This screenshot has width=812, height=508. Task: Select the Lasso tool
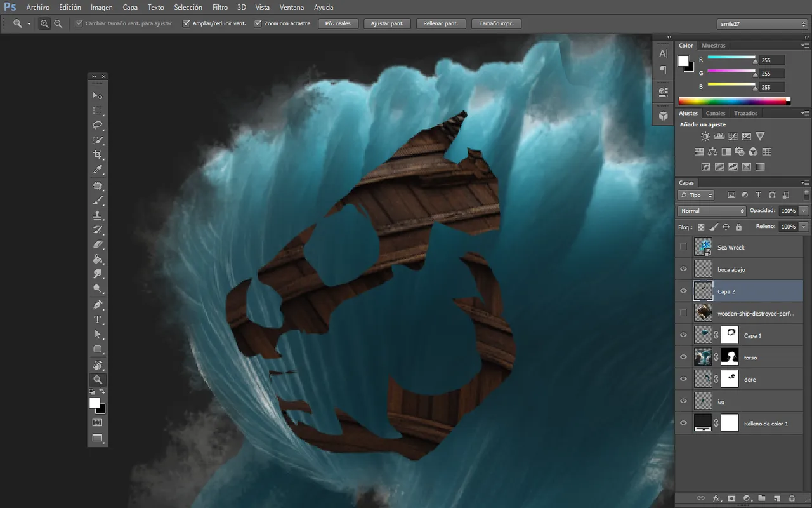pos(98,125)
